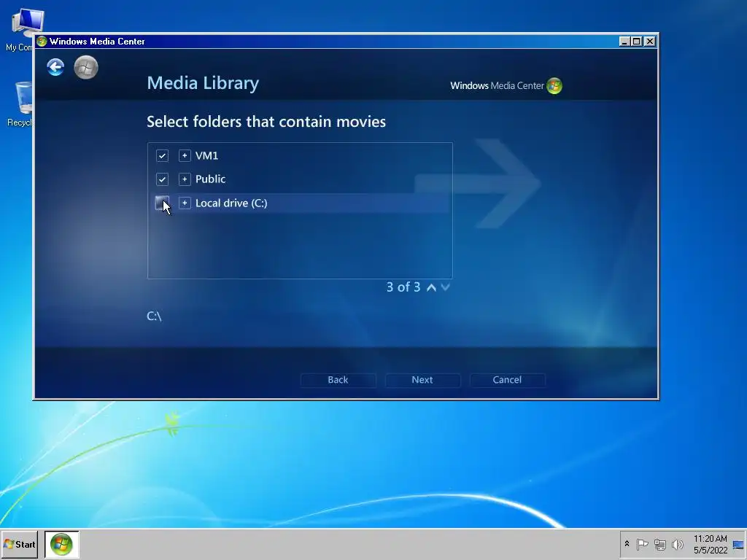
Task: Open the Media Center start menu orb
Action: [86, 67]
